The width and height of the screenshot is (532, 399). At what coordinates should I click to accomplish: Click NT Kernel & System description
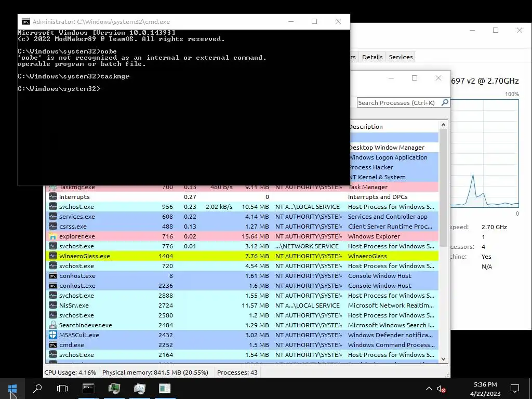[378, 177]
